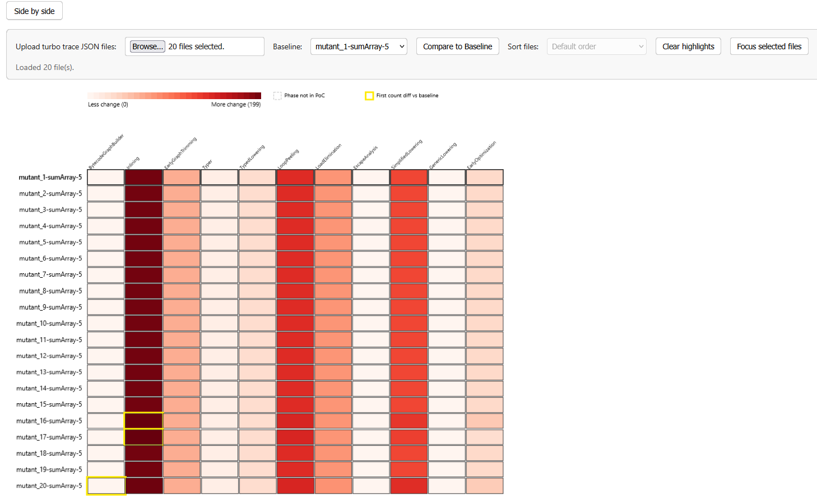
Task: Click the mutant_13-sumArray-5 row label
Action: click(49, 372)
